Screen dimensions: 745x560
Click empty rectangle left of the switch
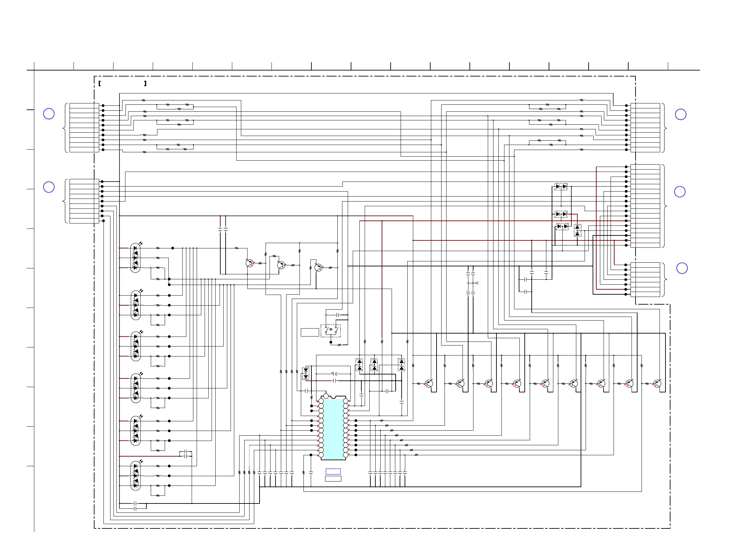coord(309,332)
